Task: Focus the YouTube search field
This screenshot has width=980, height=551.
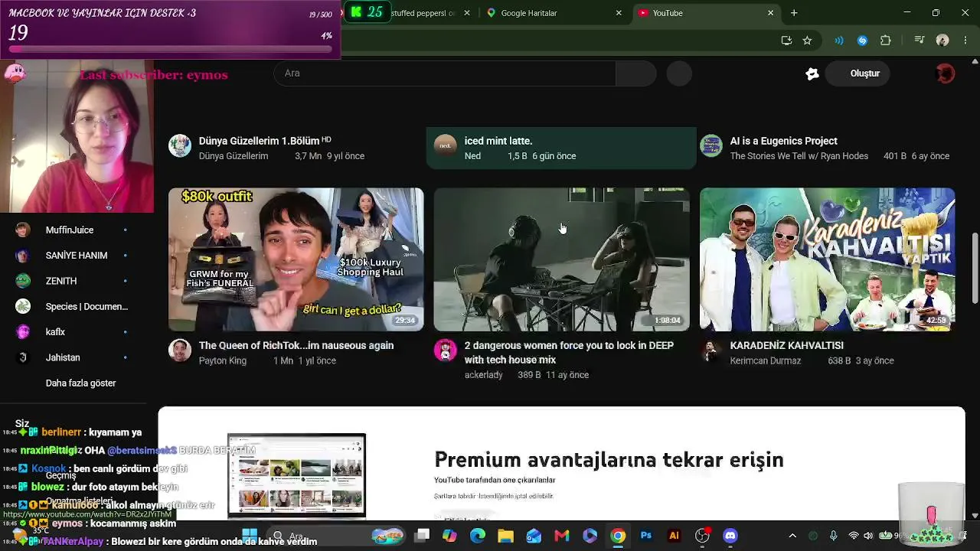Action: 445,73
